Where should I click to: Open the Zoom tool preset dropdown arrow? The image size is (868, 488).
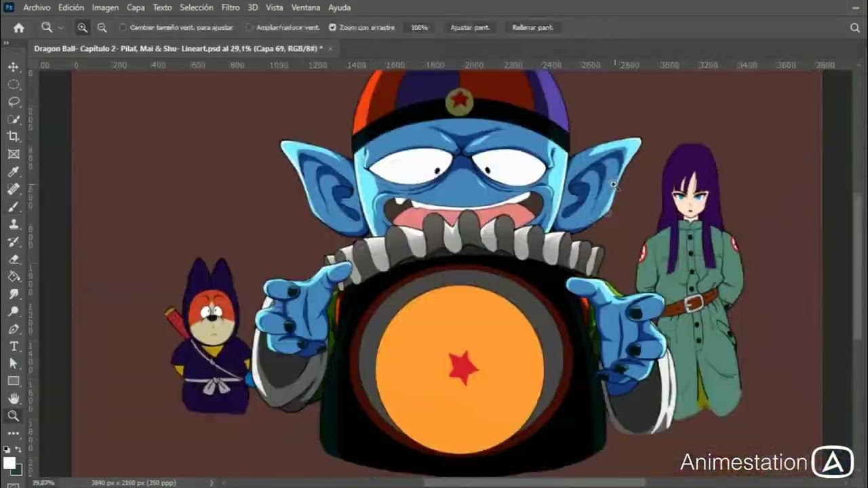[60, 28]
